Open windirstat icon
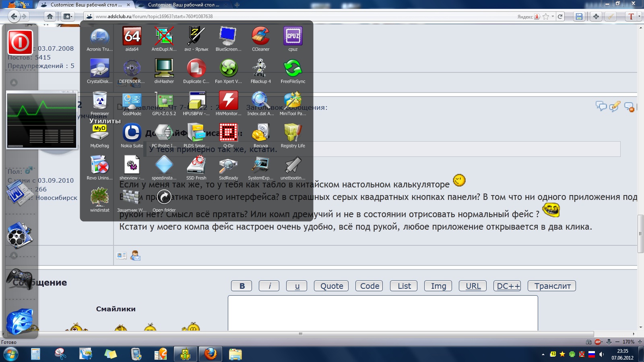Image resolution: width=644 pixels, height=362 pixels. [x=100, y=197]
